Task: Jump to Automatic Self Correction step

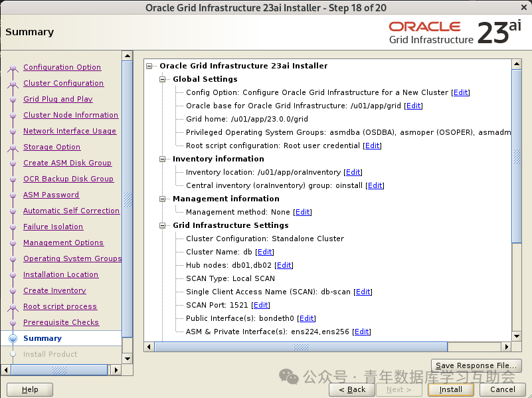Action: [71, 211]
